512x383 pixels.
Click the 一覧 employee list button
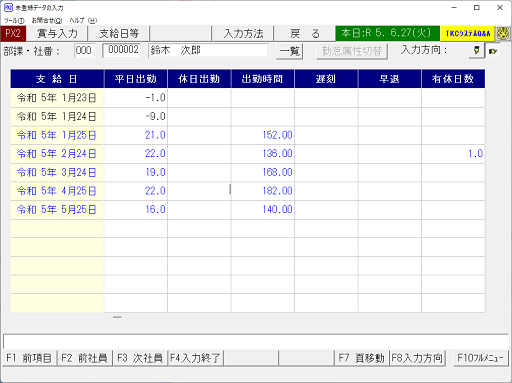(289, 51)
